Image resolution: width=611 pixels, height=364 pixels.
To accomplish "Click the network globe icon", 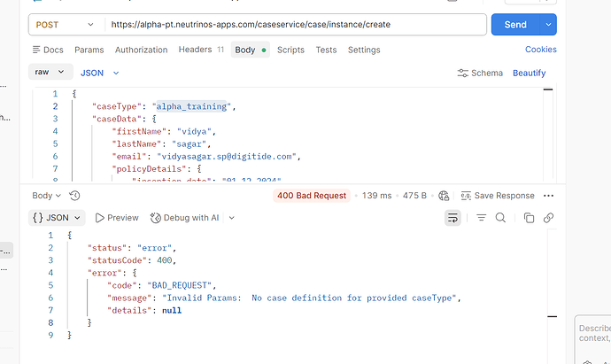I will pyautogui.click(x=444, y=196).
